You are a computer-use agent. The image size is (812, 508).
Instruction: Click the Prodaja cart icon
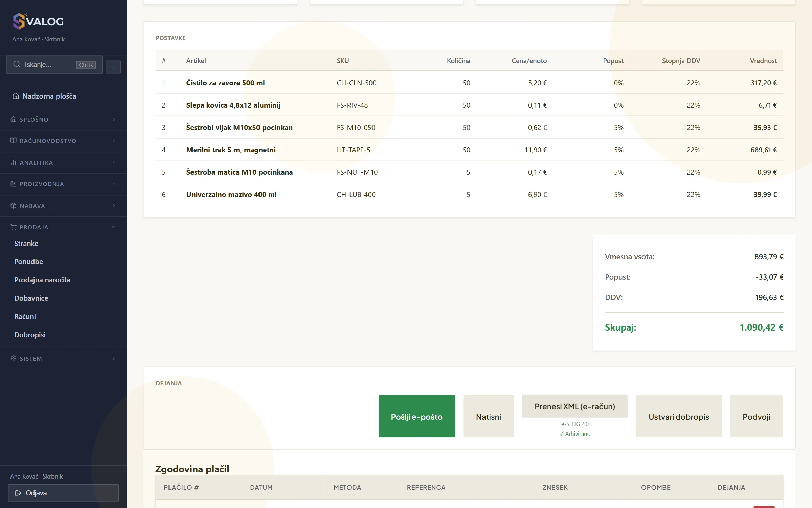coord(14,227)
